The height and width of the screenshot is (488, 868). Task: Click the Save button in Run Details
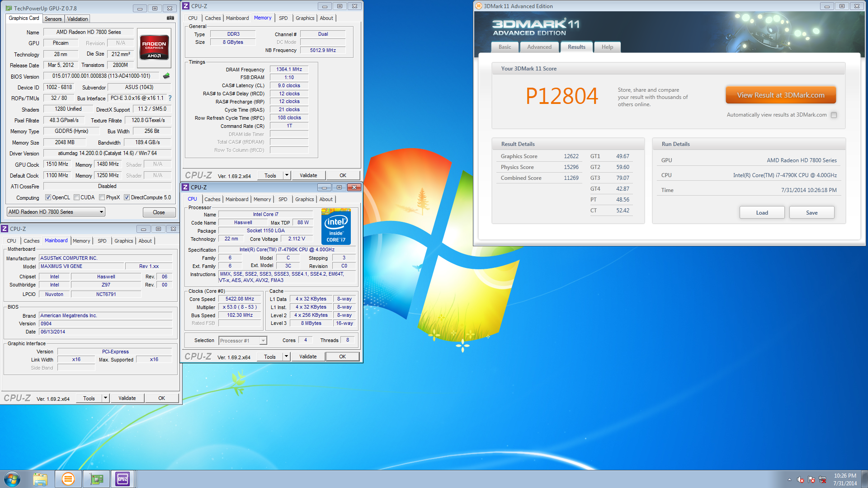812,213
